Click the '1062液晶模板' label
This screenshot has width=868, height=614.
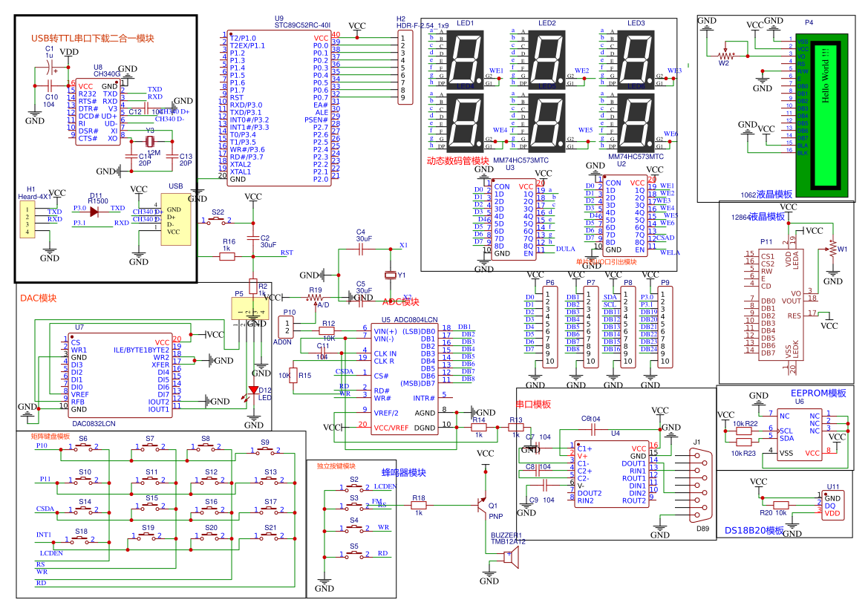coord(766,195)
